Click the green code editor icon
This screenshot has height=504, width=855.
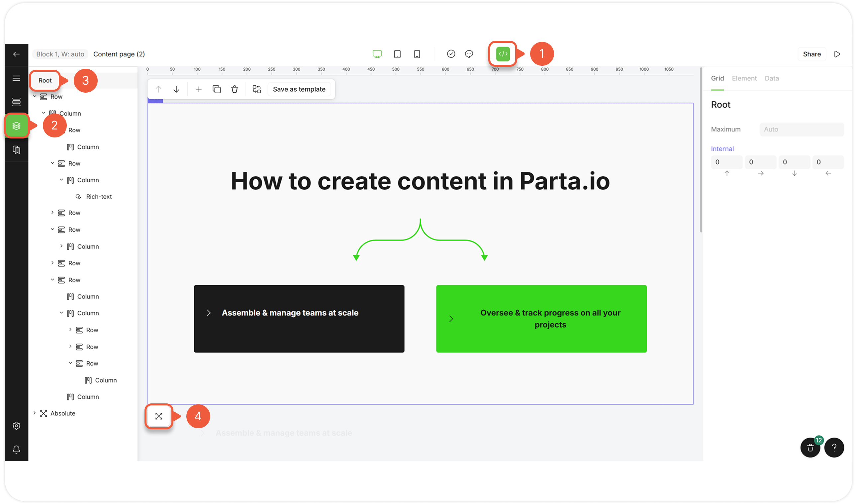coord(503,54)
